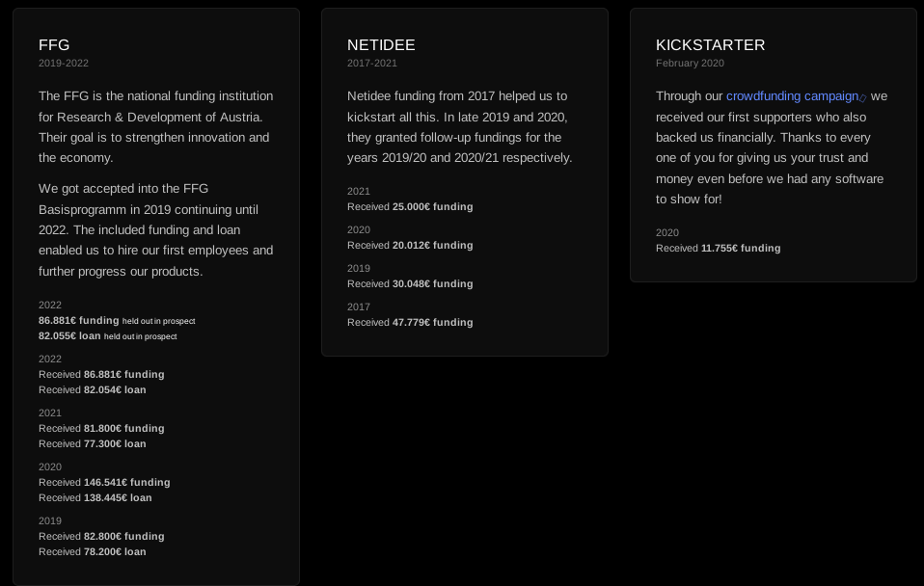Screen dimensions: 924x586
Task: Click Received 146.541€ funding entry
Action: click(x=104, y=482)
